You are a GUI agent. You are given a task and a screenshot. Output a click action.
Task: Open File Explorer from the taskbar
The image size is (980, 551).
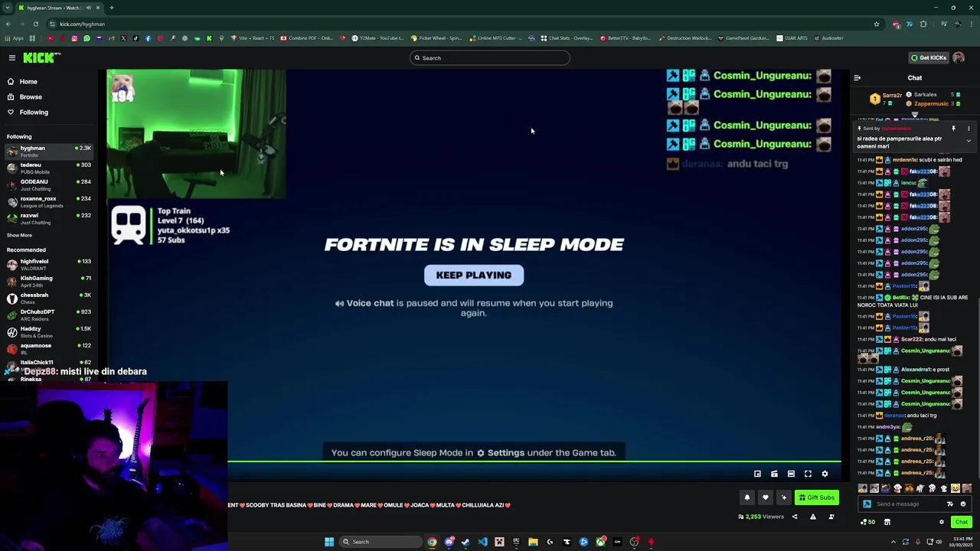point(533,542)
